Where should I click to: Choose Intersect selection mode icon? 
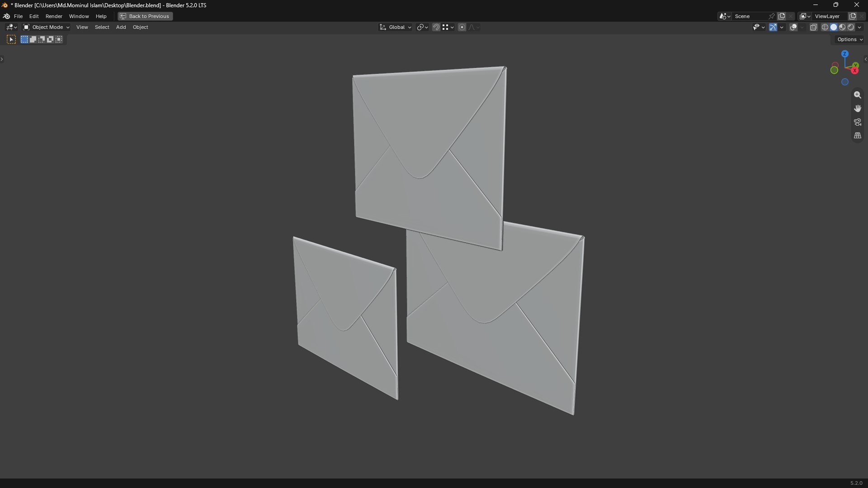point(59,40)
